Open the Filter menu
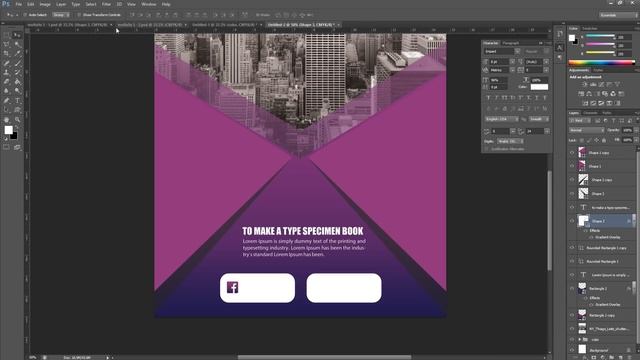Viewport: 640px width, 360px height. pos(106,4)
